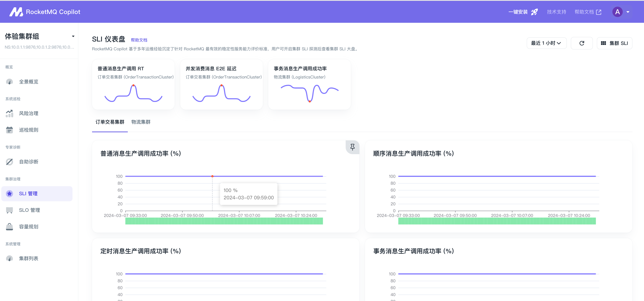Click 技术支持 in the top bar
644x301 pixels.
click(x=556, y=12)
